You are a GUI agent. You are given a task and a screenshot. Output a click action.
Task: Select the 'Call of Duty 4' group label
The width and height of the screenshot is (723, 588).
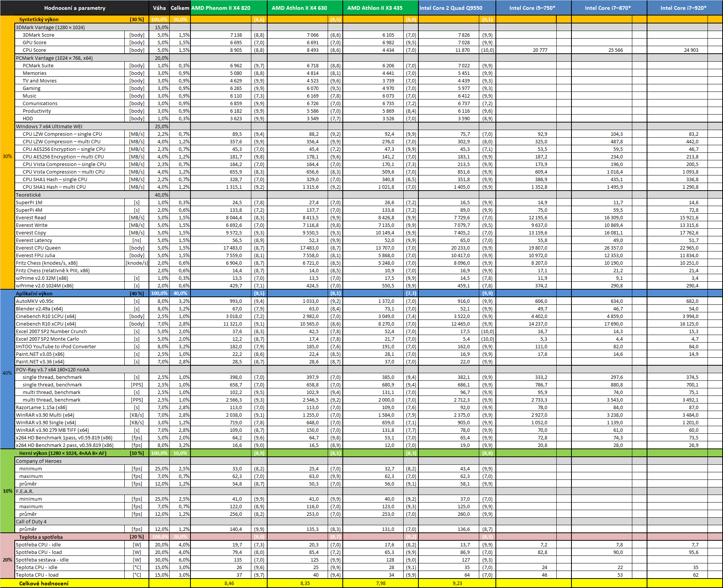point(31,521)
